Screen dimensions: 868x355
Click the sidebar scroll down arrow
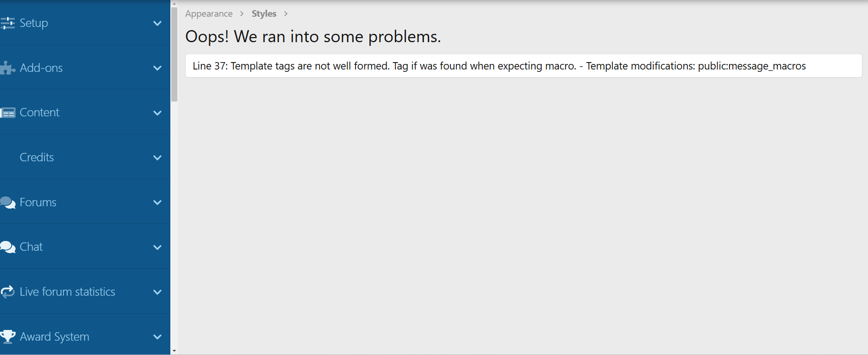(174, 351)
